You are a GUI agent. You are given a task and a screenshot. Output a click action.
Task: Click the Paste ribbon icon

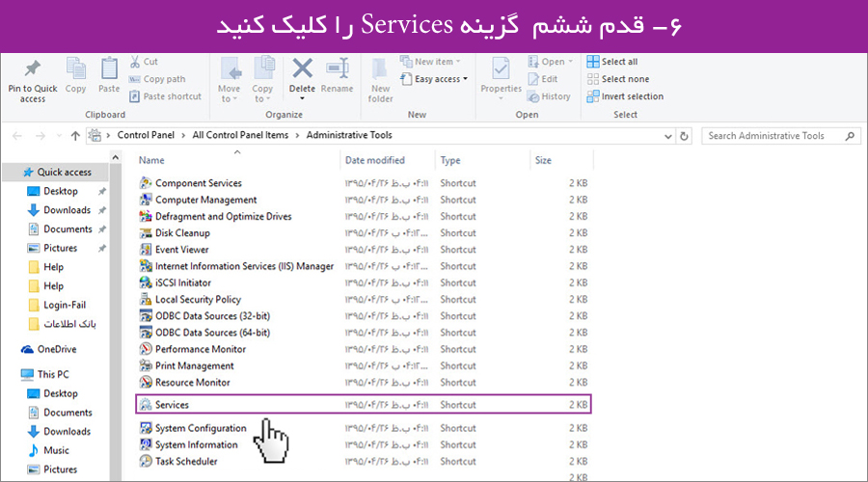(x=109, y=69)
